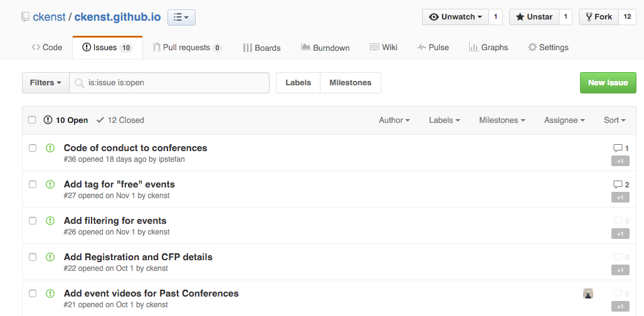Image resolution: width=644 pixels, height=316 pixels.
Task: Open the ckenst.github.io repository link
Action: click(117, 18)
